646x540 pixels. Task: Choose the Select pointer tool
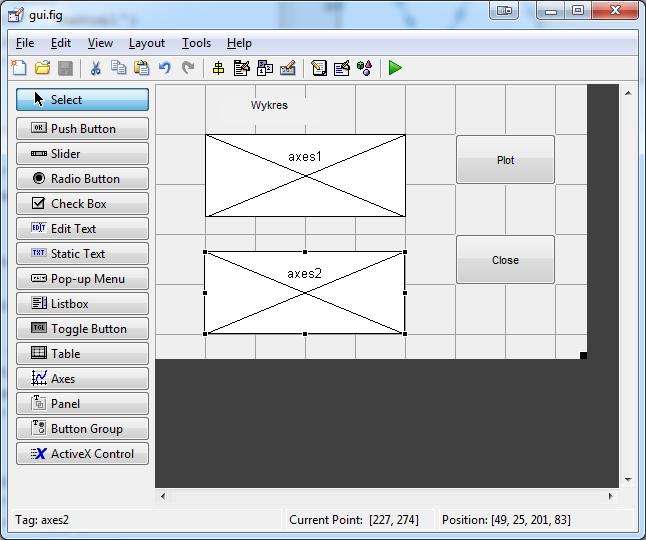(x=82, y=100)
